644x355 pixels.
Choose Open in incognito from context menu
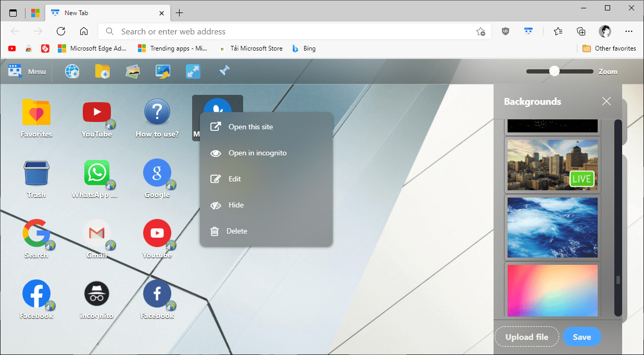point(257,153)
